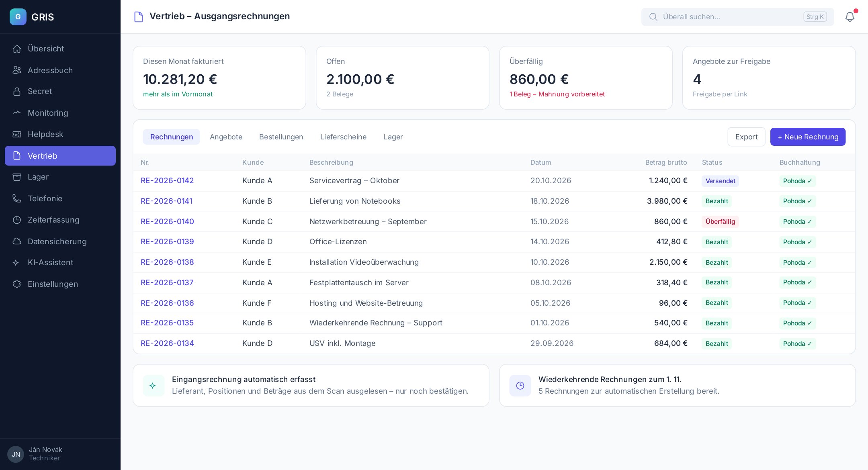This screenshot has width=868, height=470.
Task: Sort by the Datum column header
Action: coord(540,162)
